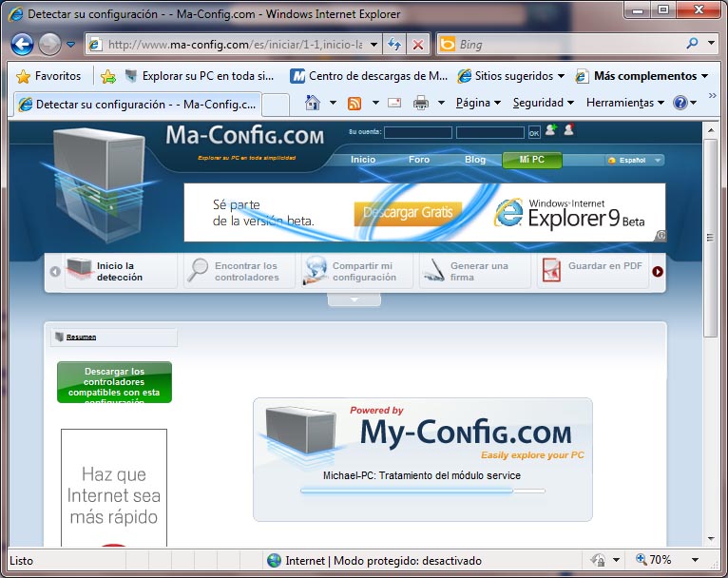Click the Internet Explorer 9 Beta logo

tap(569, 213)
